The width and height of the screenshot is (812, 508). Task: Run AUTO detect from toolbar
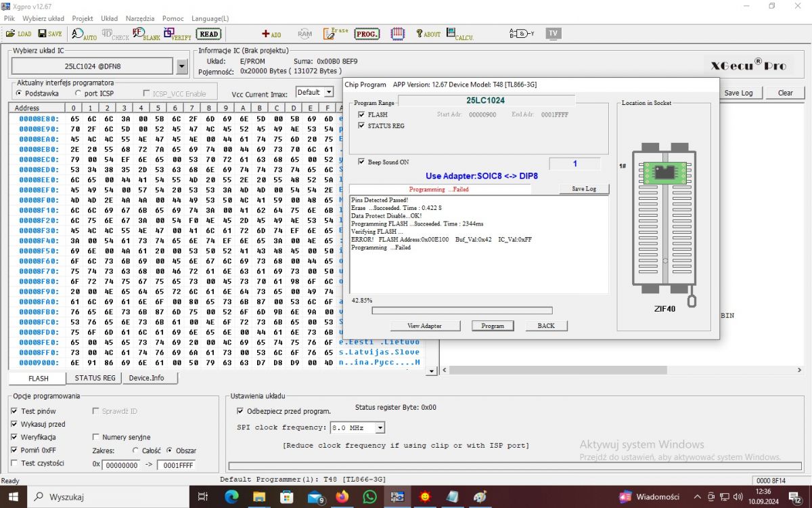[85, 33]
